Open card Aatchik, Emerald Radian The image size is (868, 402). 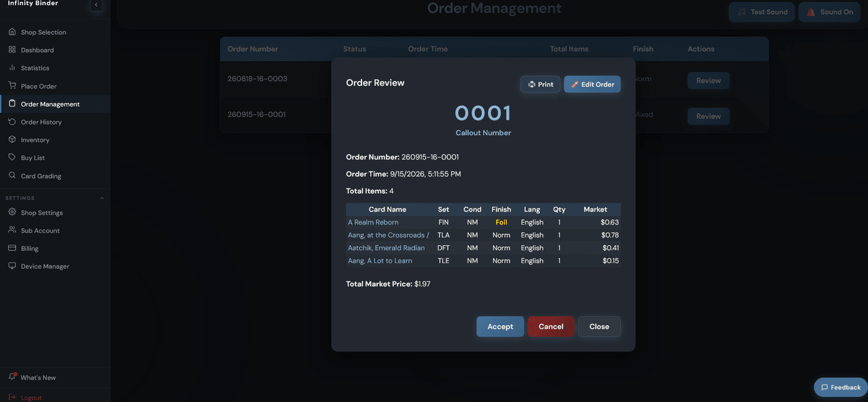click(x=386, y=248)
